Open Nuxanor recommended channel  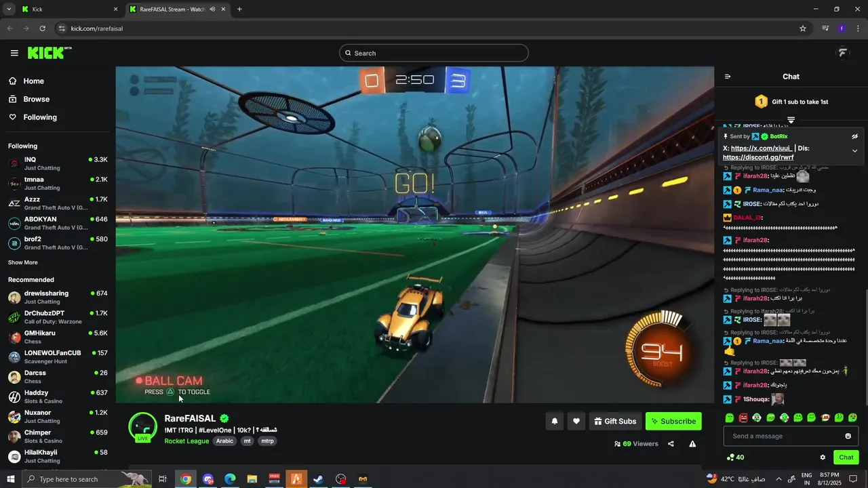[x=58, y=416]
